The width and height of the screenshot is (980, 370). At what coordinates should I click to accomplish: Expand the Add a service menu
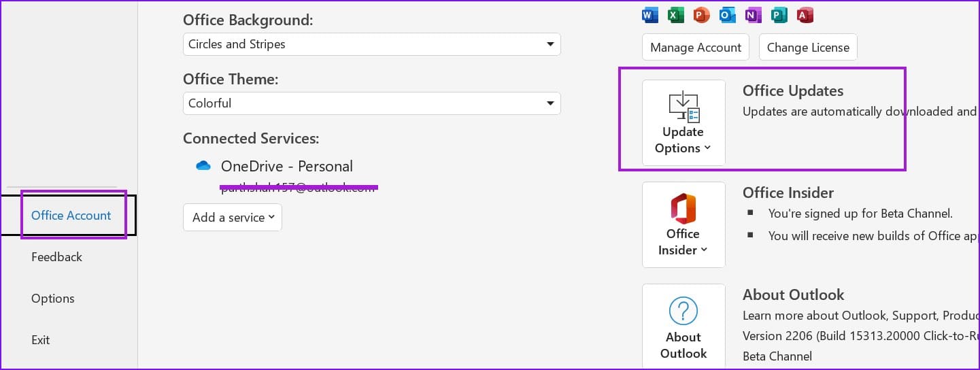click(233, 218)
